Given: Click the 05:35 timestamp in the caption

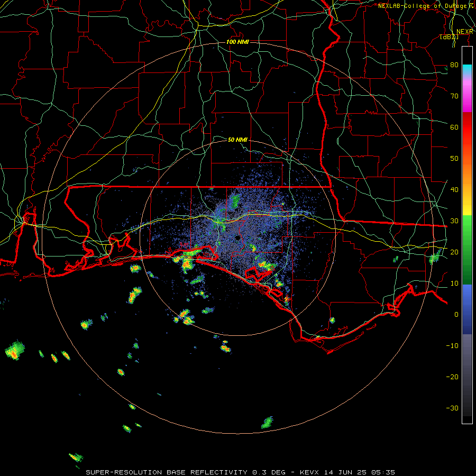Looking at the screenshot, I should point(382,472).
